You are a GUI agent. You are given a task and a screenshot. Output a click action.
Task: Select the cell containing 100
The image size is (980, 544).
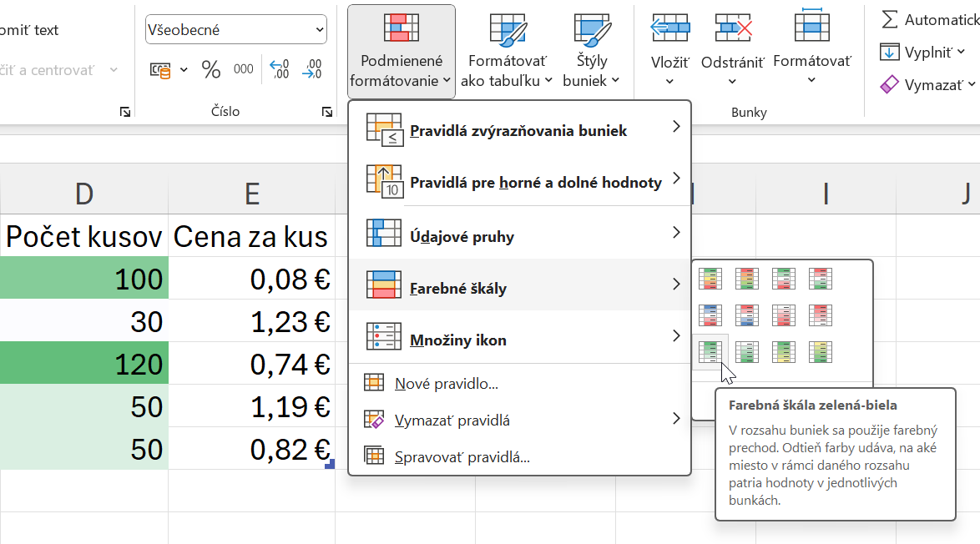(x=84, y=278)
